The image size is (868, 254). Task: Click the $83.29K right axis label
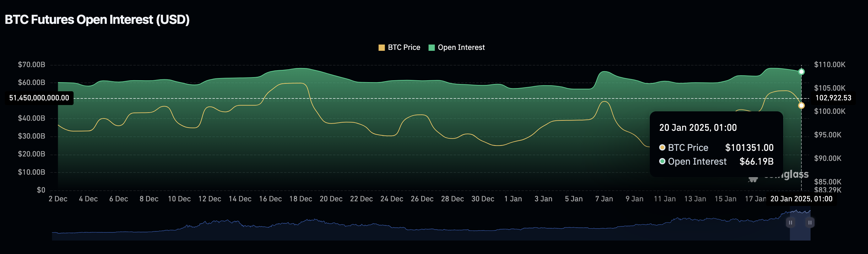click(x=827, y=190)
